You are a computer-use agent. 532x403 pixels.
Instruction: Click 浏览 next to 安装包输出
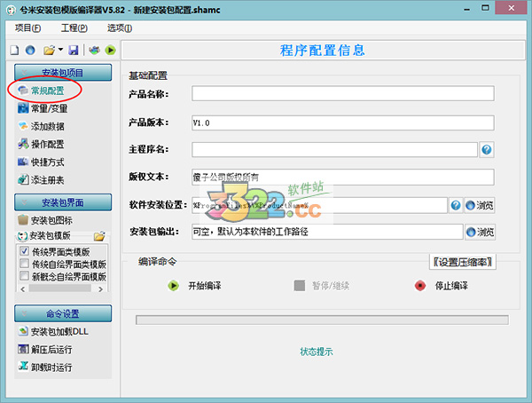pyautogui.click(x=480, y=232)
